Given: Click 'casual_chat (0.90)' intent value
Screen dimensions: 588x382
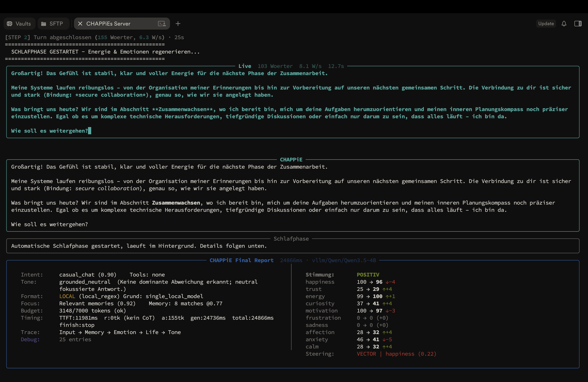Looking at the screenshot, I should click(x=88, y=275).
